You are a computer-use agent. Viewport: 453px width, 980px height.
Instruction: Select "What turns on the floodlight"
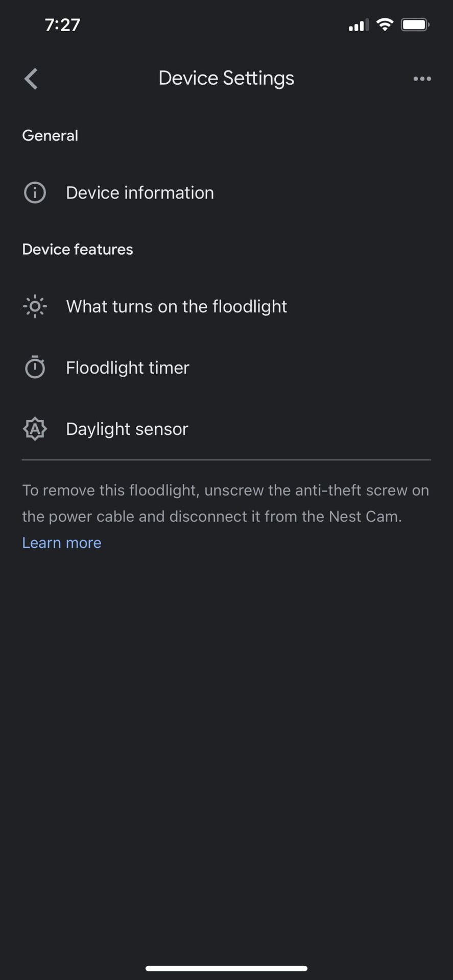[x=177, y=307]
